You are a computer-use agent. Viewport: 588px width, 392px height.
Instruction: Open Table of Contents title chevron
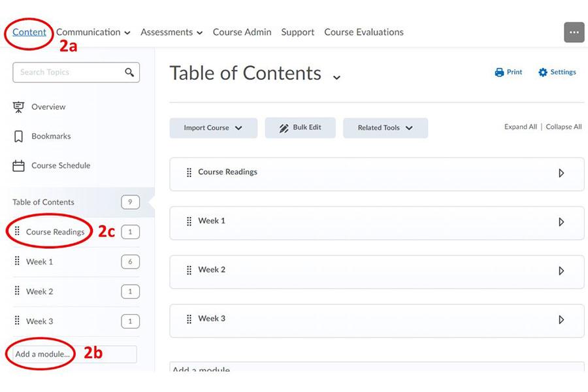point(336,77)
